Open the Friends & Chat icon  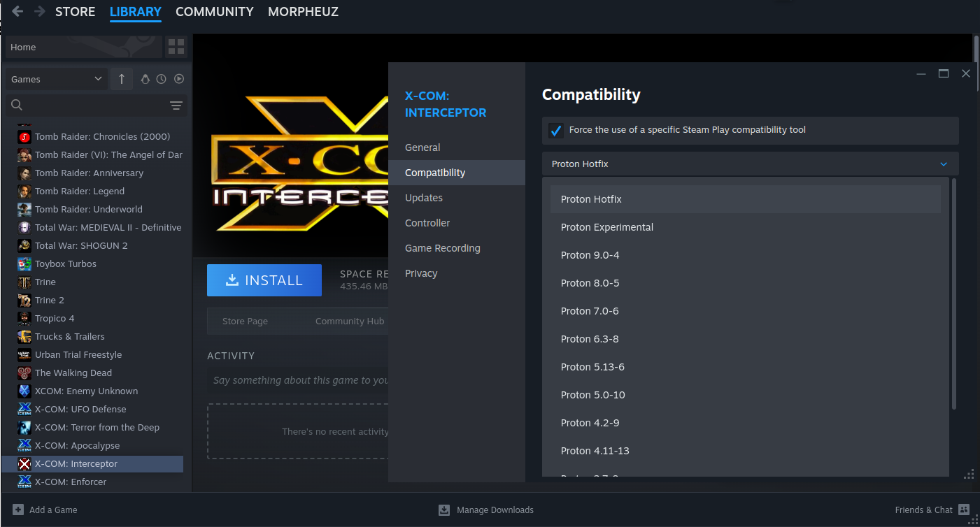point(964,510)
